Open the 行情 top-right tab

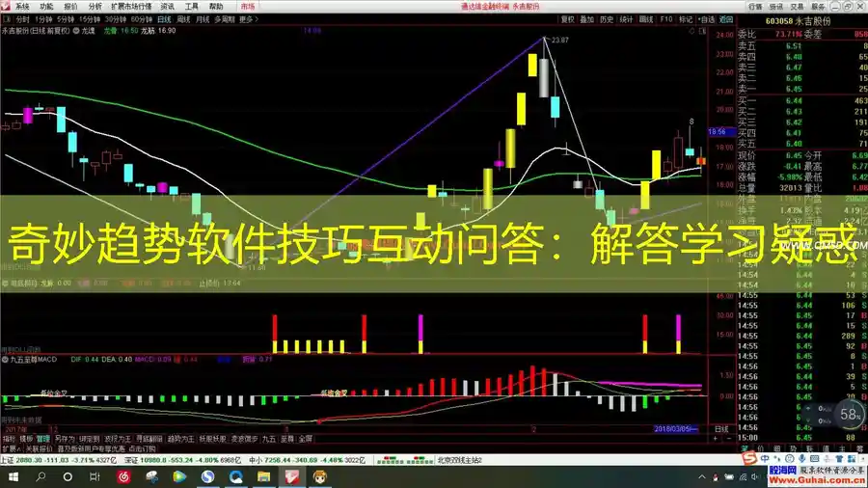click(755, 7)
